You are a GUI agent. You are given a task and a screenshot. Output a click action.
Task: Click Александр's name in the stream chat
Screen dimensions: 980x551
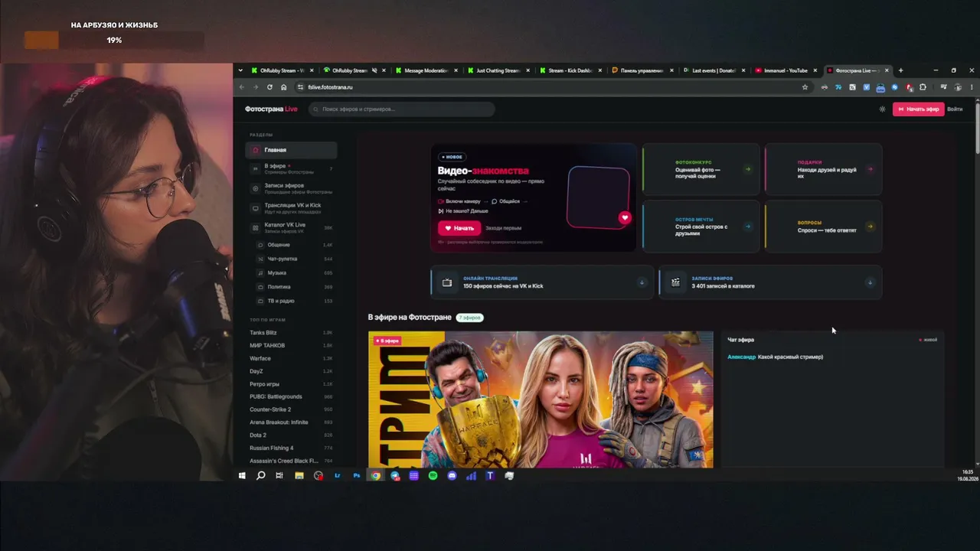741,357
